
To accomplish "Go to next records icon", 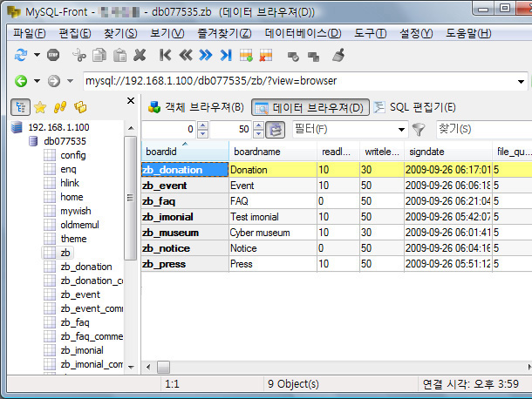I will (x=206, y=55).
